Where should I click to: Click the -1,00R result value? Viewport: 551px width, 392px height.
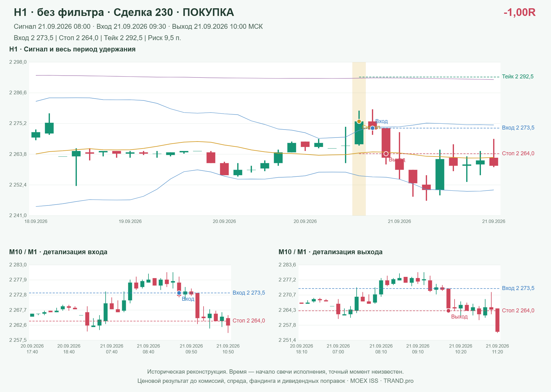coord(519,13)
